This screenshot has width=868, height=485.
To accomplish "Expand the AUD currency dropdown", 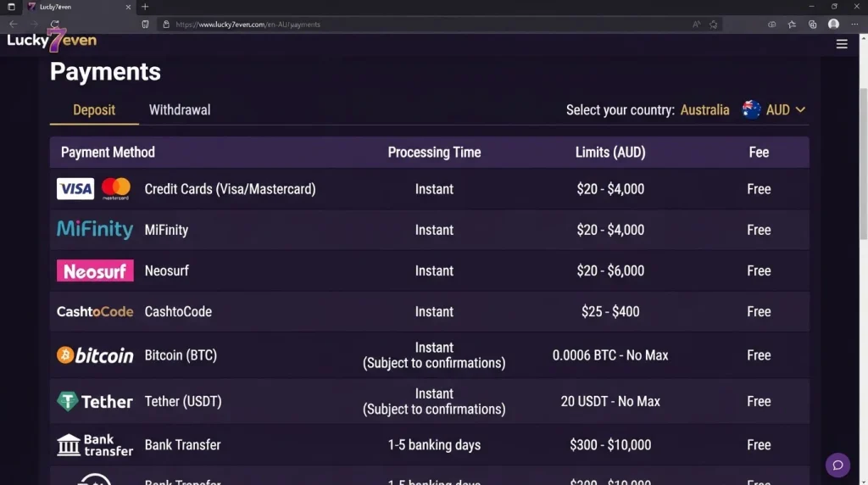I will (785, 109).
